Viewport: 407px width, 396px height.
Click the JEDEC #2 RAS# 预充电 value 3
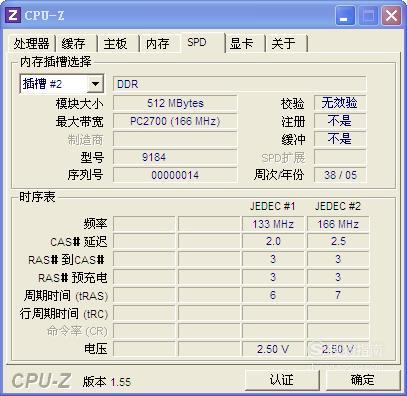(338, 277)
